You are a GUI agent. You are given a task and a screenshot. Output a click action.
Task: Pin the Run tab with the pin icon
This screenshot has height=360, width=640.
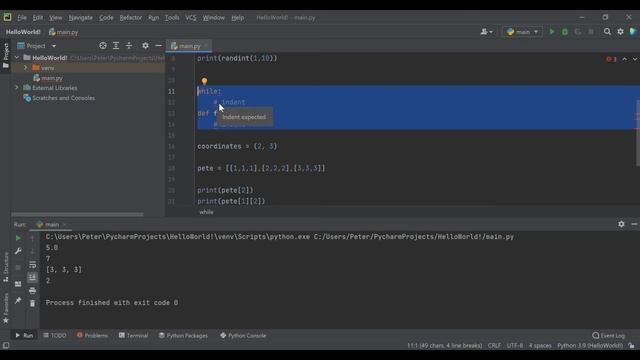pyautogui.click(x=18, y=301)
